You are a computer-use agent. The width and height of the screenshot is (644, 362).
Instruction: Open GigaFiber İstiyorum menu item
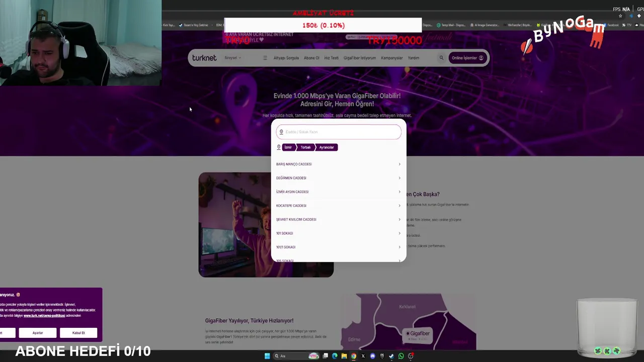click(x=360, y=58)
